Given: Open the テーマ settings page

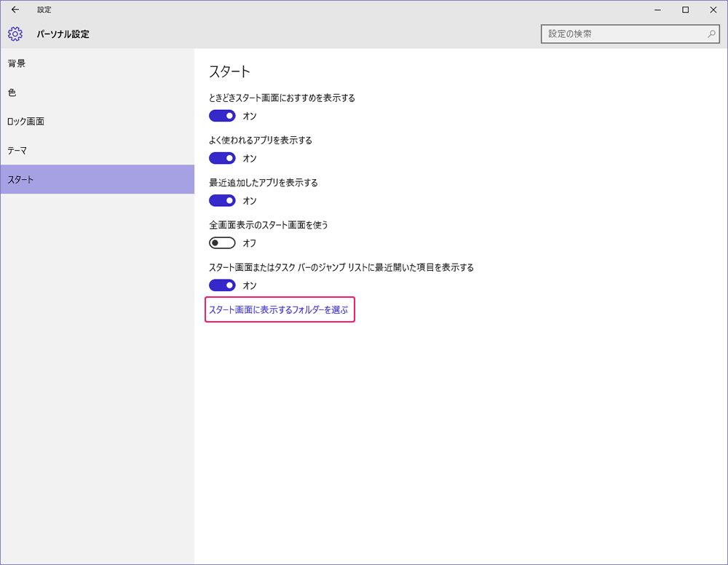Looking at the screenshot, I should pyautogui.click(x=97, y=151).
